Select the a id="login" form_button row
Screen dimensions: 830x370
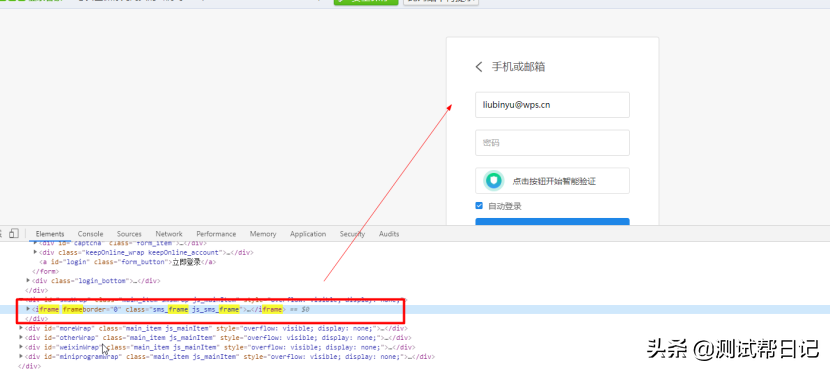[x=128, y=262]
